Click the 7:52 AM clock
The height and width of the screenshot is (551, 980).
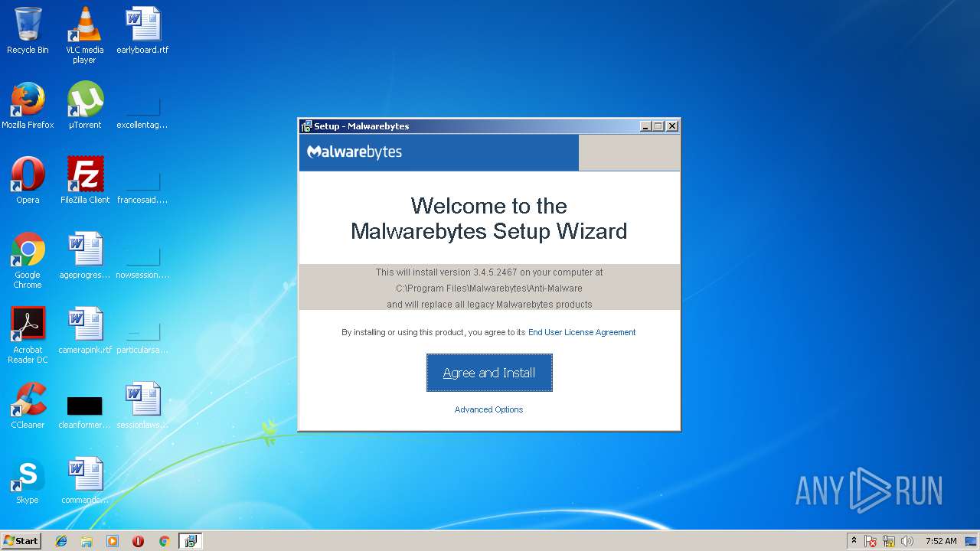click(941, 541)
